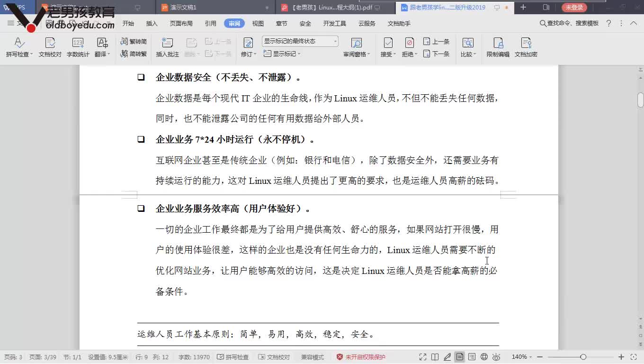Viewport: 644px width, 364px height.
Task: Insert a new comment
Action: click(168, 47)
